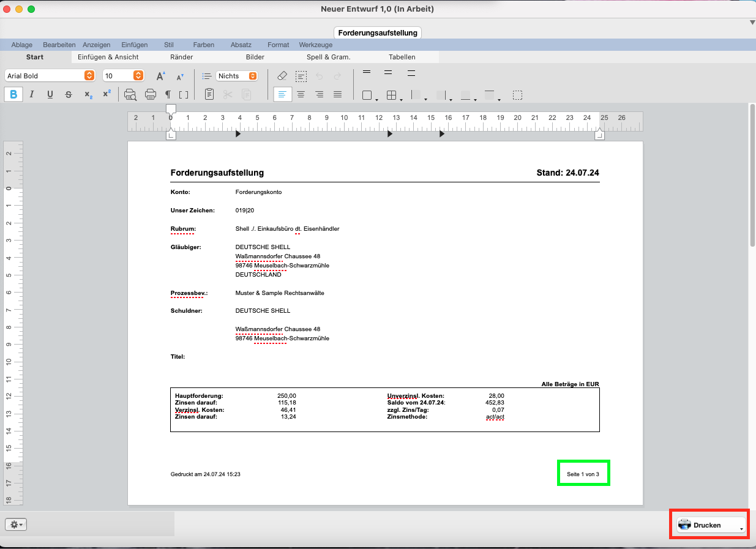Center the paragraph text

coord(301,94)
